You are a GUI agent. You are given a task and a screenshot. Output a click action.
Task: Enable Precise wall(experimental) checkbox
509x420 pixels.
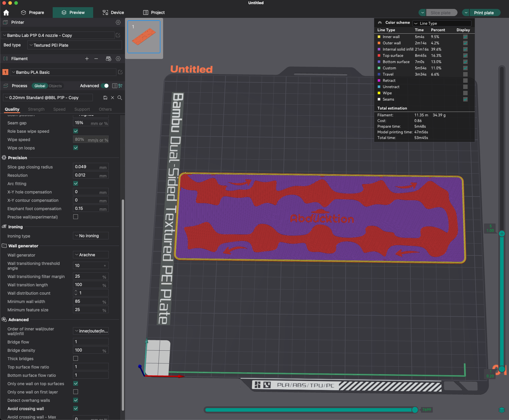click(76, 217)
